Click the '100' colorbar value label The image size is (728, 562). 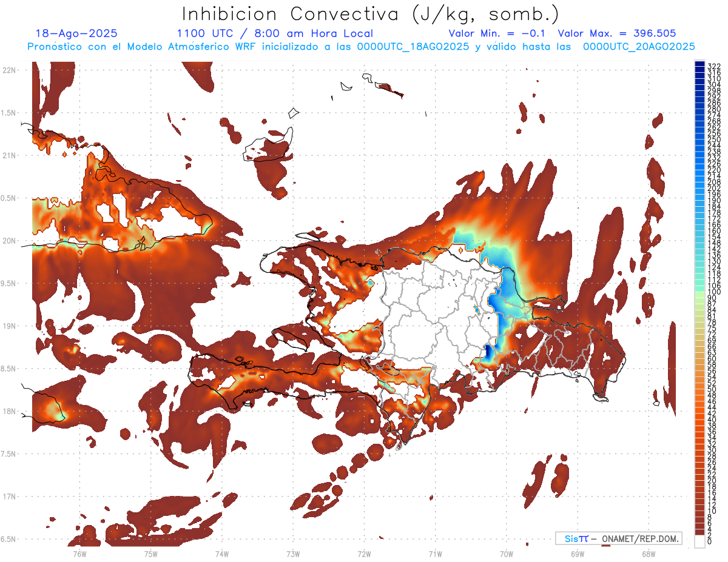click(714, 293)
